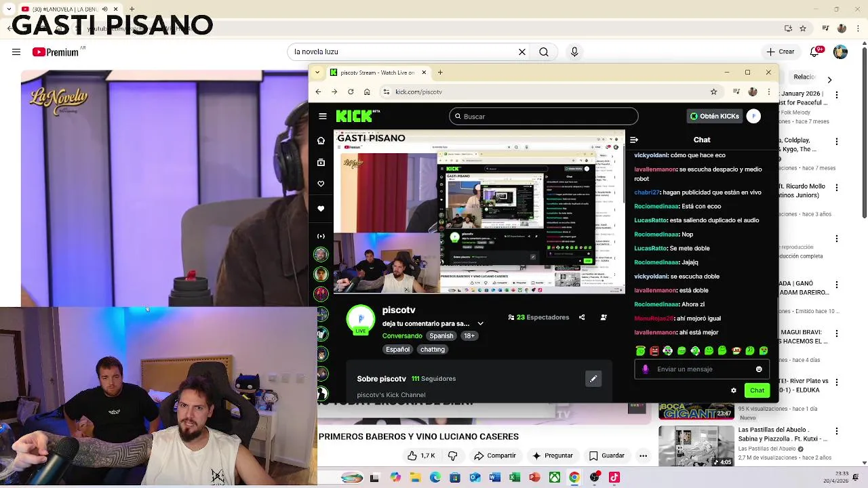The image size is (868, 488).
Task: Run YouTube search with magnifier button
Action: point(544,52)
